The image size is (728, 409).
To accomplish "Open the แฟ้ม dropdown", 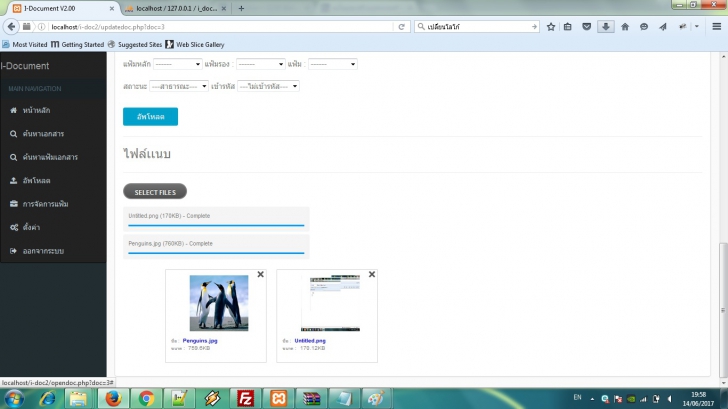I will [x=332, y=64].
